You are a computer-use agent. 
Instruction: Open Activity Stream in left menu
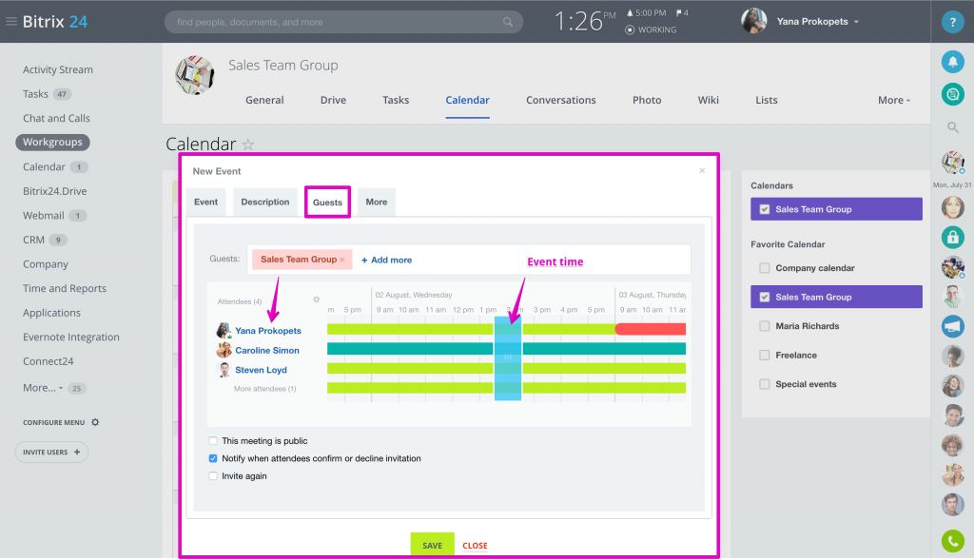point(58,69)
